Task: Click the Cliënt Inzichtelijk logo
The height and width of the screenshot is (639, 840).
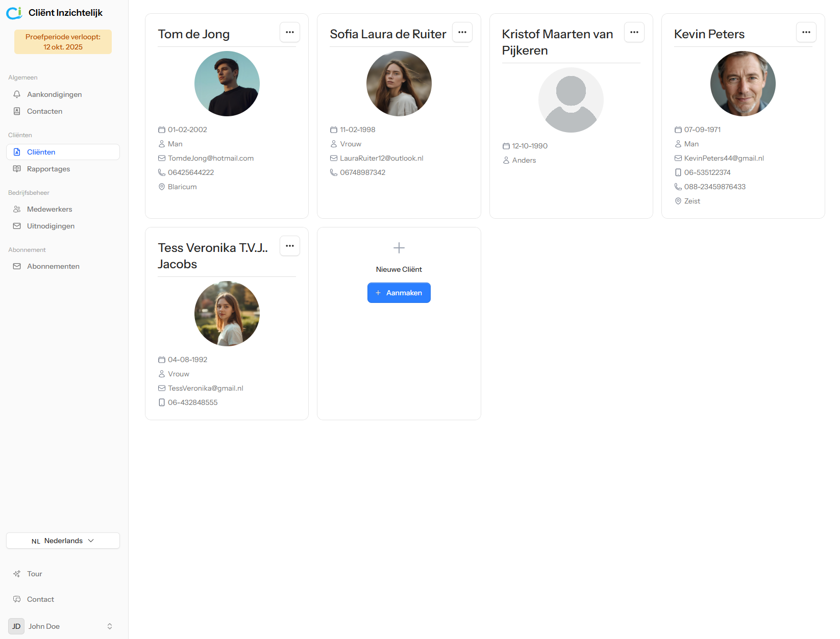Action: click(55, 13)
